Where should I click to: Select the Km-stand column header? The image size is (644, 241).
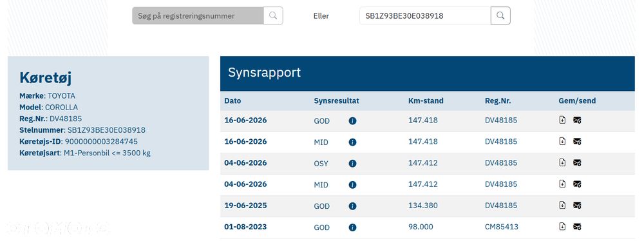(x=426, y=101)
